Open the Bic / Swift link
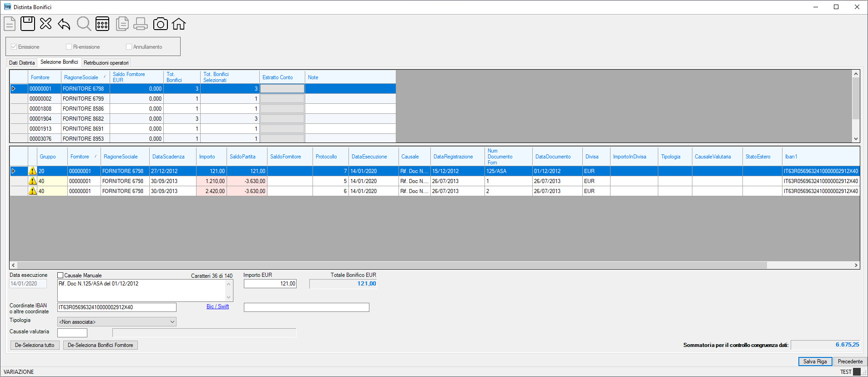The image size is (868, 377). tap(217, 306)
